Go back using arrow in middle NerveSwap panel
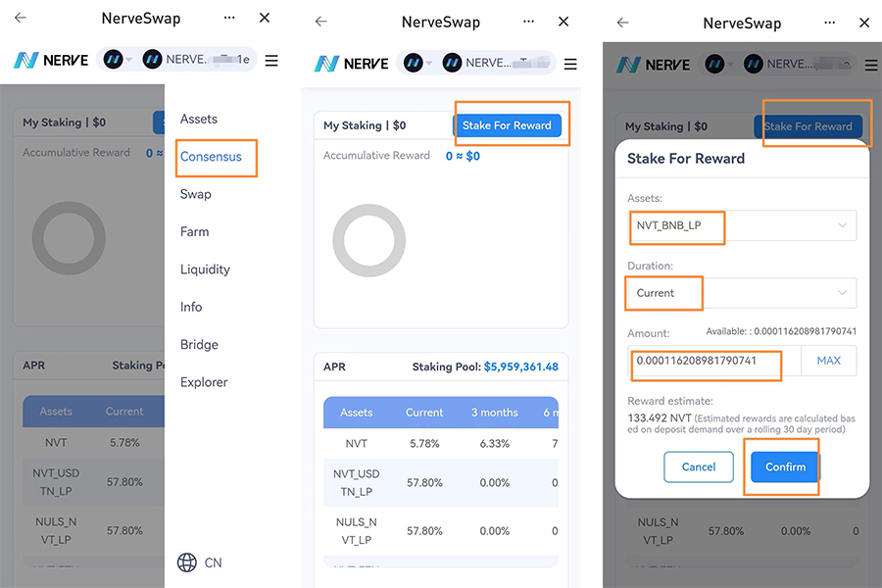Viewport: 882px width, 588px height. (320, 22)
